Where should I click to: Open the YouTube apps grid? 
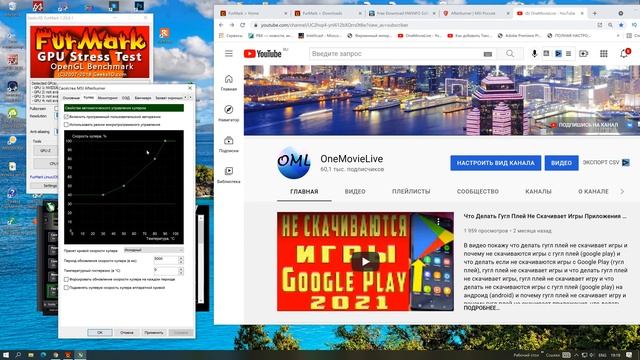click(604, 53)
